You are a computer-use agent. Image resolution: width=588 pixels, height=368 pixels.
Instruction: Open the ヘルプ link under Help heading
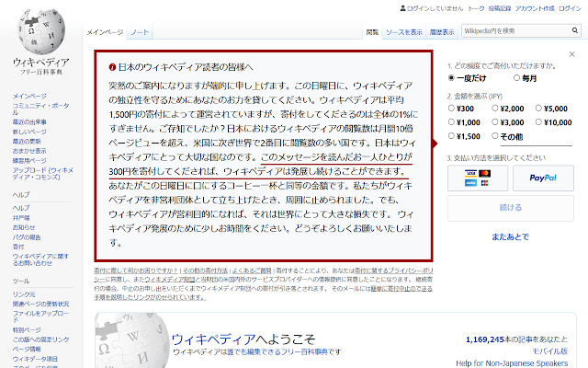21,208
